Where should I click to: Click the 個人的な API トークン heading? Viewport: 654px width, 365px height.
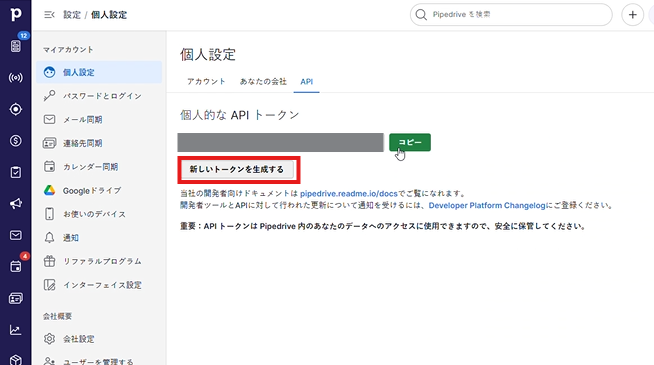click(x=240, y=115)
